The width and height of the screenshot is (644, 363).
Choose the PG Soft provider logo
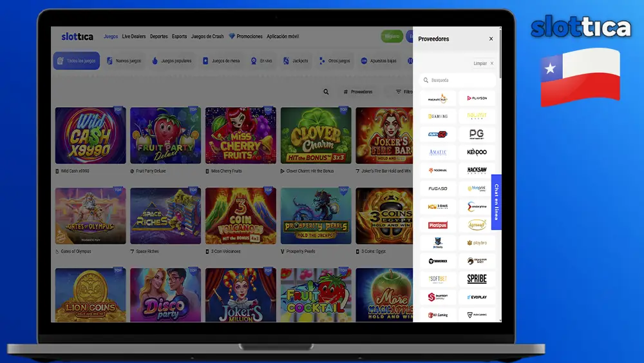tap(477, 134)
